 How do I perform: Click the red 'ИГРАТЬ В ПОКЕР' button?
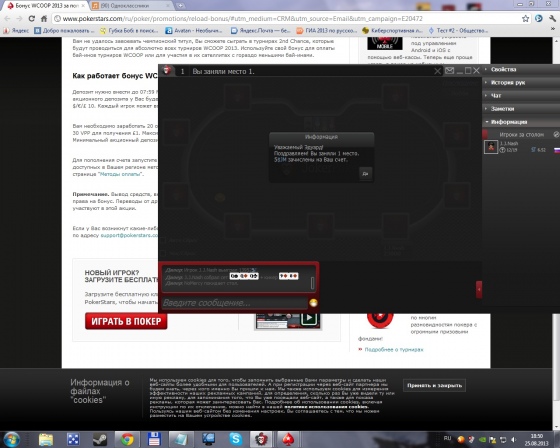pos(126,321)
